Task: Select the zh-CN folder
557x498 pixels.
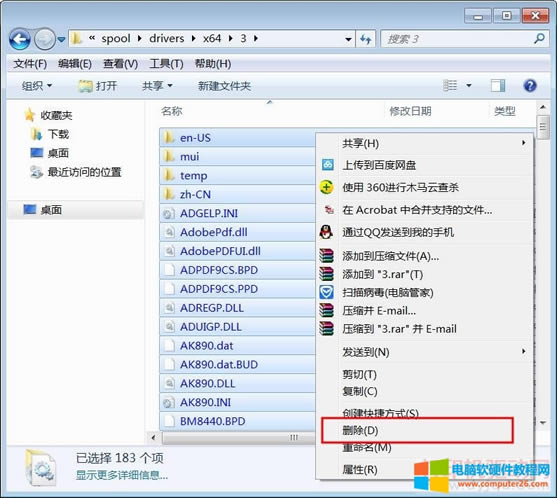Action: [x=237, y=194]
